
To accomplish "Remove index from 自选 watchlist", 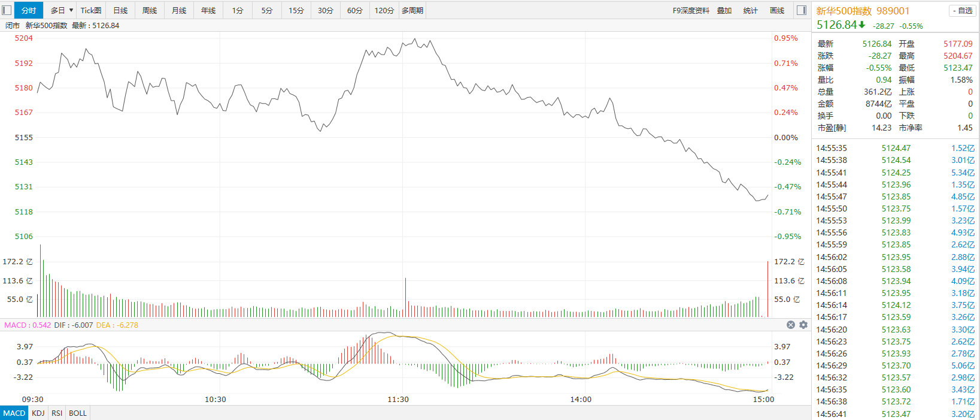I will coord(962,11).
